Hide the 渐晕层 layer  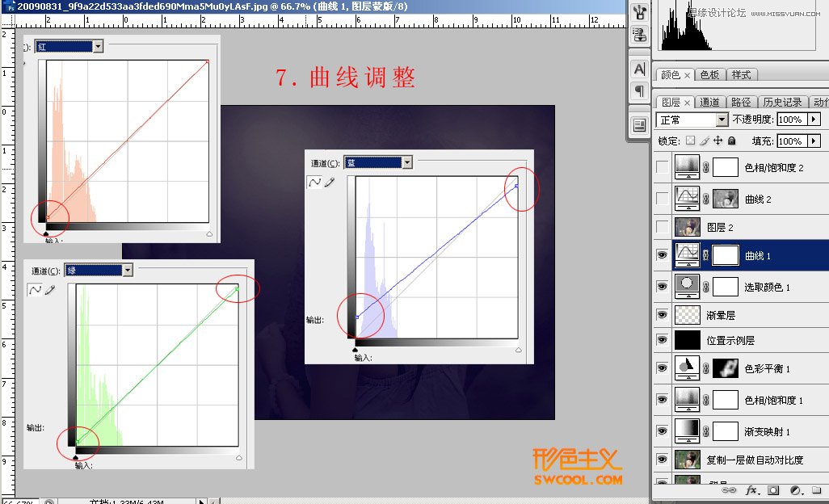(662, 314)
